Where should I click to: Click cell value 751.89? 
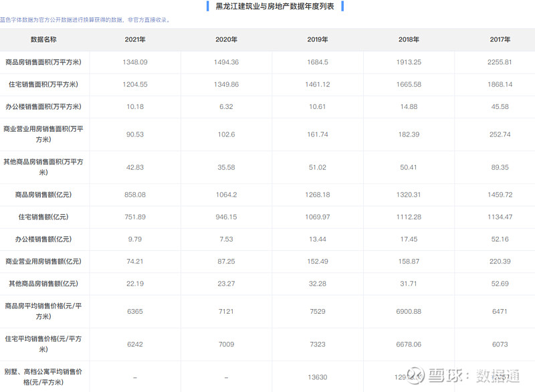pyautogui.click(x=135, y=217)
